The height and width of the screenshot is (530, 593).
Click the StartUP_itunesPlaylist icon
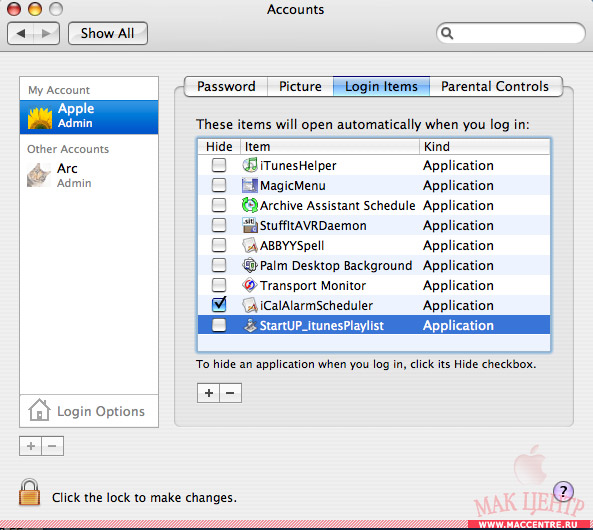[250, 325]
